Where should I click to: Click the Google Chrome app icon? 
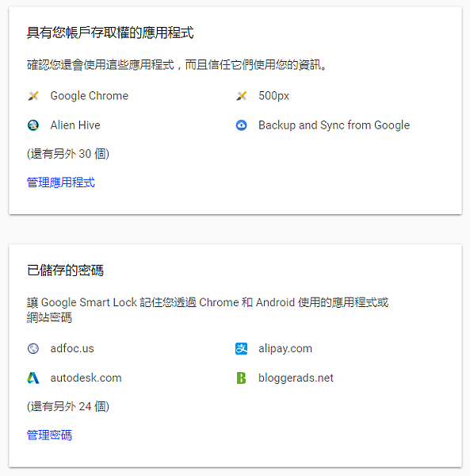(33, 96)
